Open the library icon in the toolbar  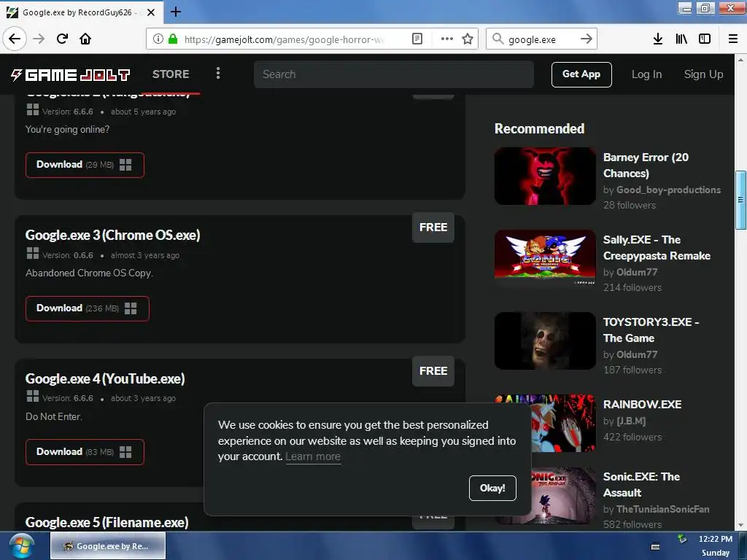[681, 39]
